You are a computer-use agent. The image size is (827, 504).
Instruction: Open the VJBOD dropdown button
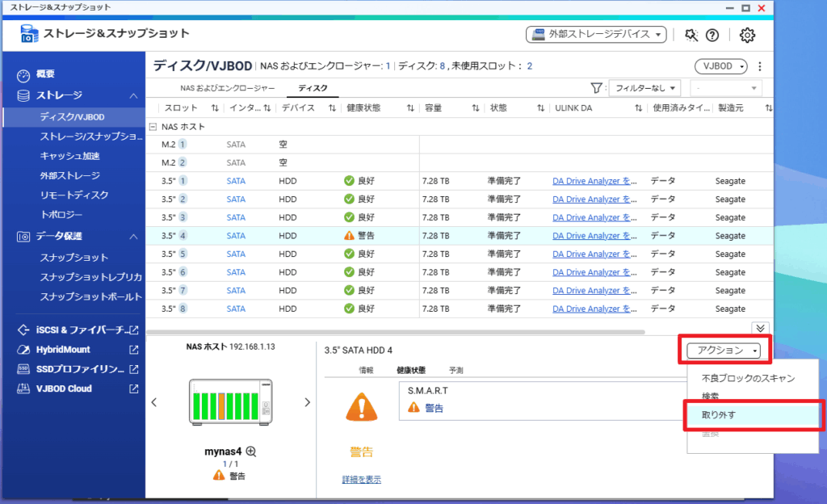click(721, 66)
